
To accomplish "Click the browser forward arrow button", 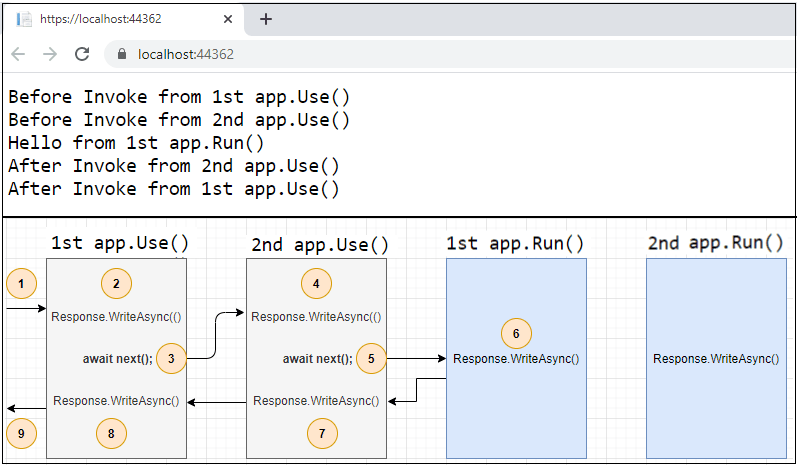I will tap(50, 55).
